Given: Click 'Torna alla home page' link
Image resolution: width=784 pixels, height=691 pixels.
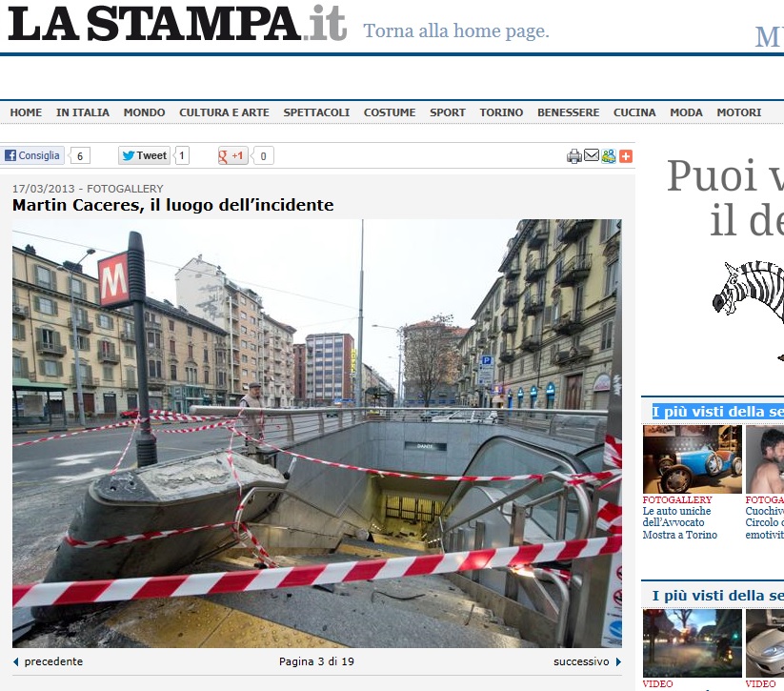Looking at the screenshot, I should click(456, 31).
